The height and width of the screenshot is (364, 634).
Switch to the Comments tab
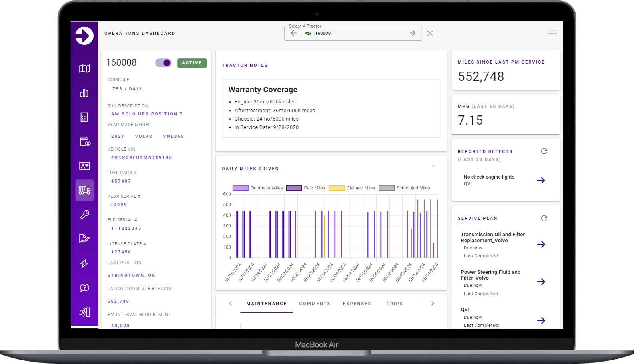(x=315, y=304)
